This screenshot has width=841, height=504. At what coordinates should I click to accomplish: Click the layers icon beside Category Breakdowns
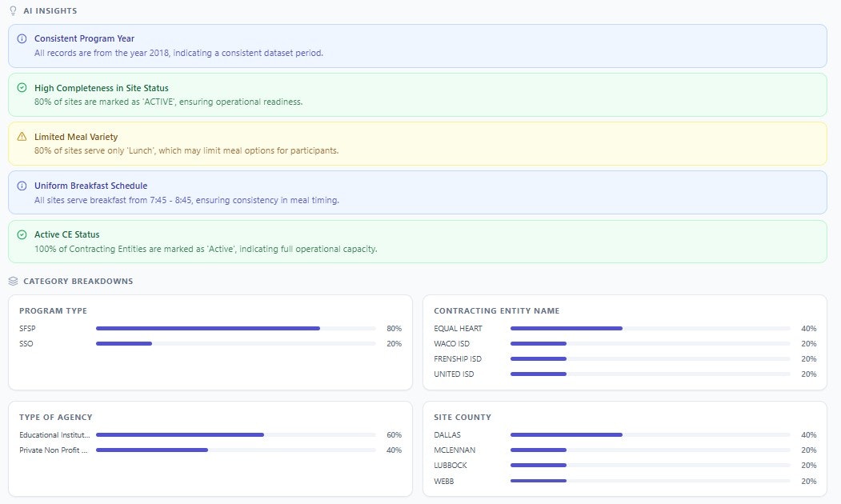point(14,281)
